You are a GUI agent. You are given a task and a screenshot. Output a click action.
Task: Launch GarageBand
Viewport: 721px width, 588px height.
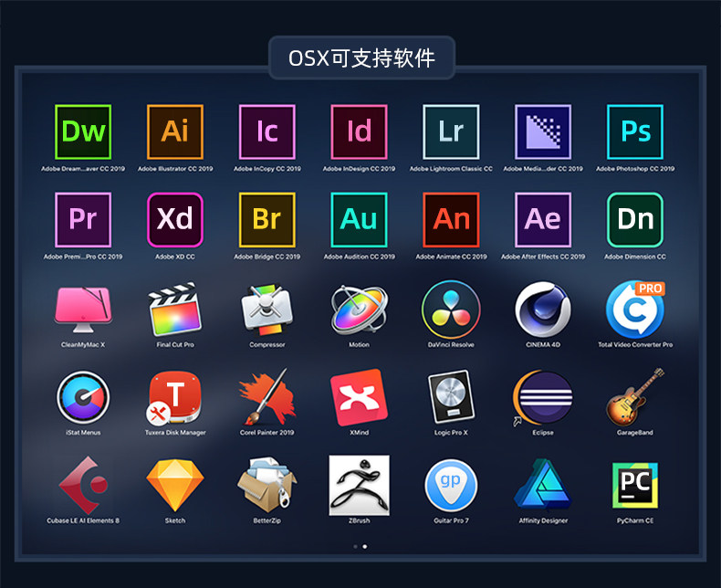pos(635,396)
